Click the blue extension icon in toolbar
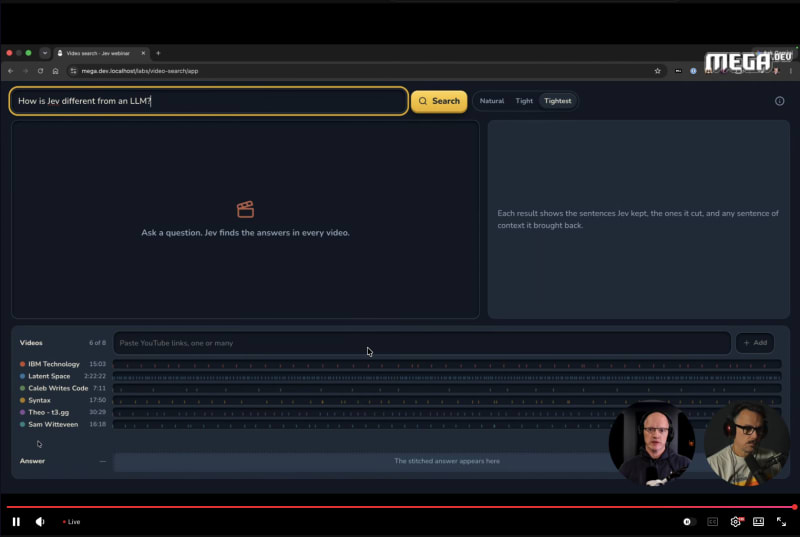 pyautogui.click(x=693, y=71)
